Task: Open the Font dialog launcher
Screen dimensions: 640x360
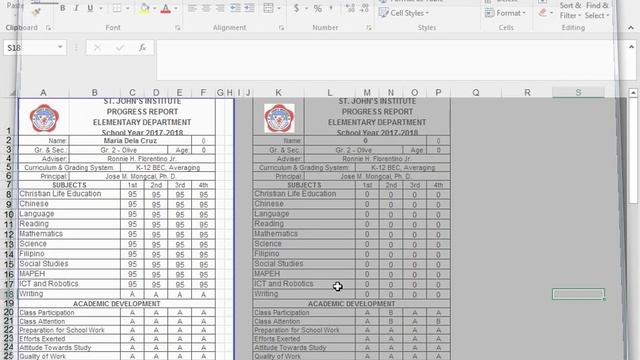Action: [178, 28]
